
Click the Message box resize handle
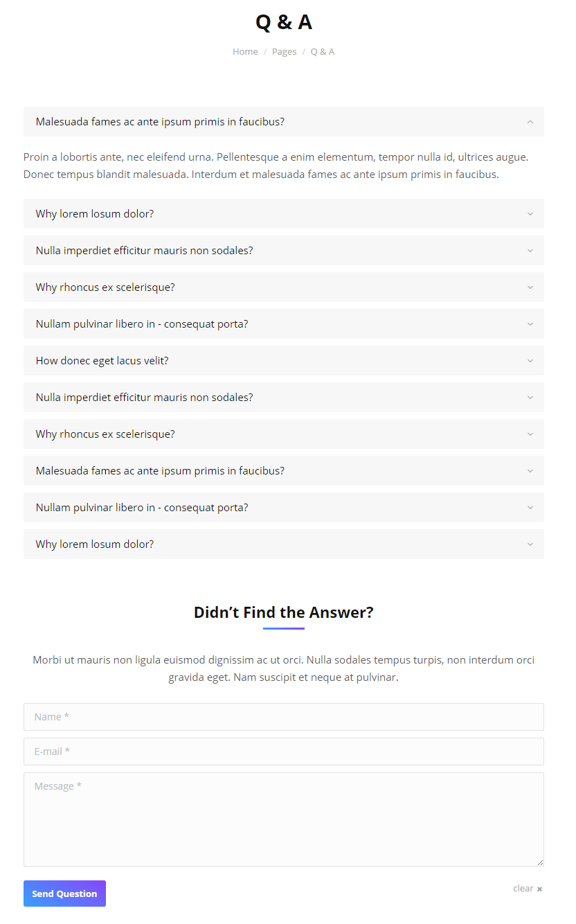click(540, 862)
